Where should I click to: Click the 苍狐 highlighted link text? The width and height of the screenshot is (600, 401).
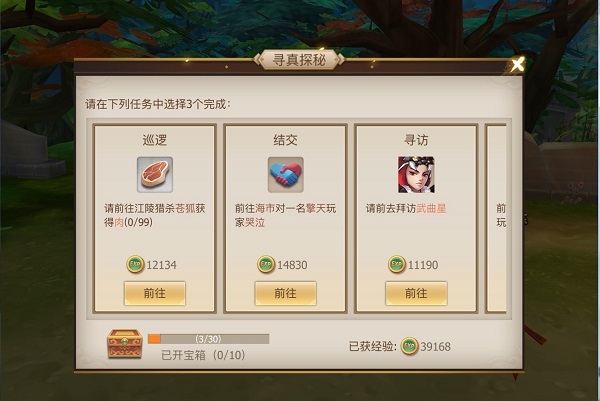[x=185, y=209]
